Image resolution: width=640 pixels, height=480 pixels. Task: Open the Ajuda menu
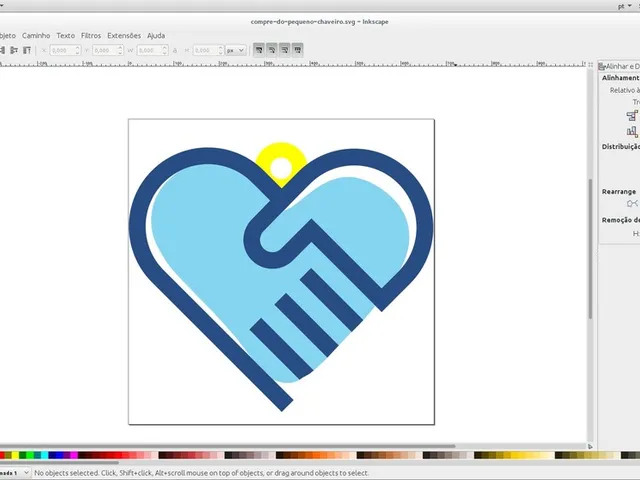[x=156, y=36]
